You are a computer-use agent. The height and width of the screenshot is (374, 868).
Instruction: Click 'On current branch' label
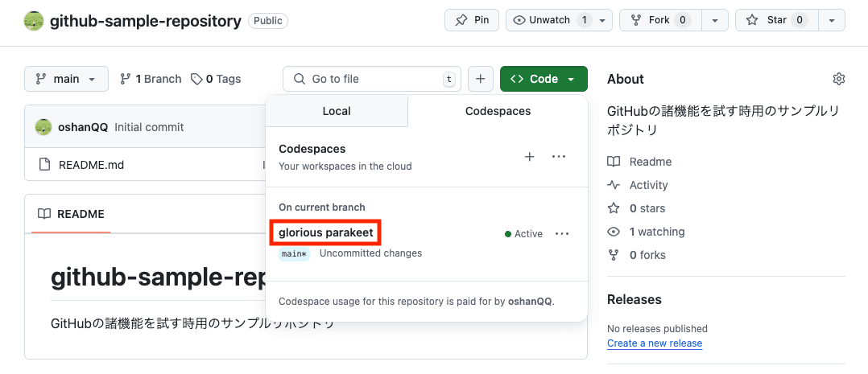[321, 208]
